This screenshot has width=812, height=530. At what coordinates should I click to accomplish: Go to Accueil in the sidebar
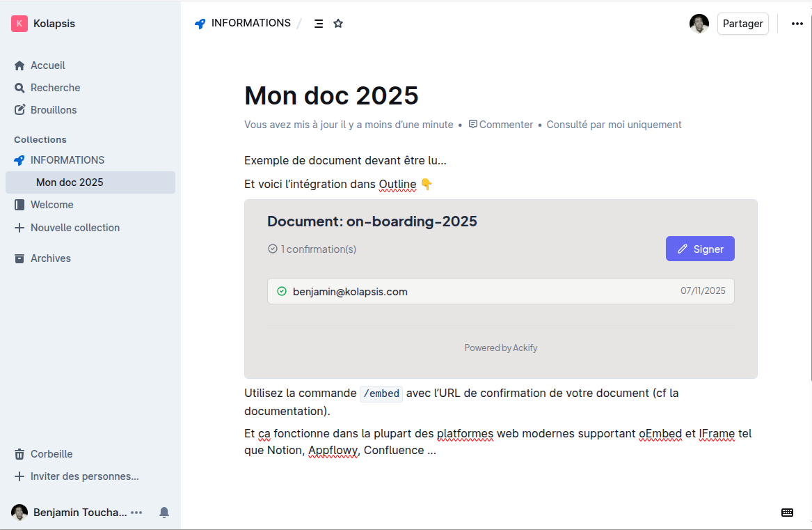47,65
